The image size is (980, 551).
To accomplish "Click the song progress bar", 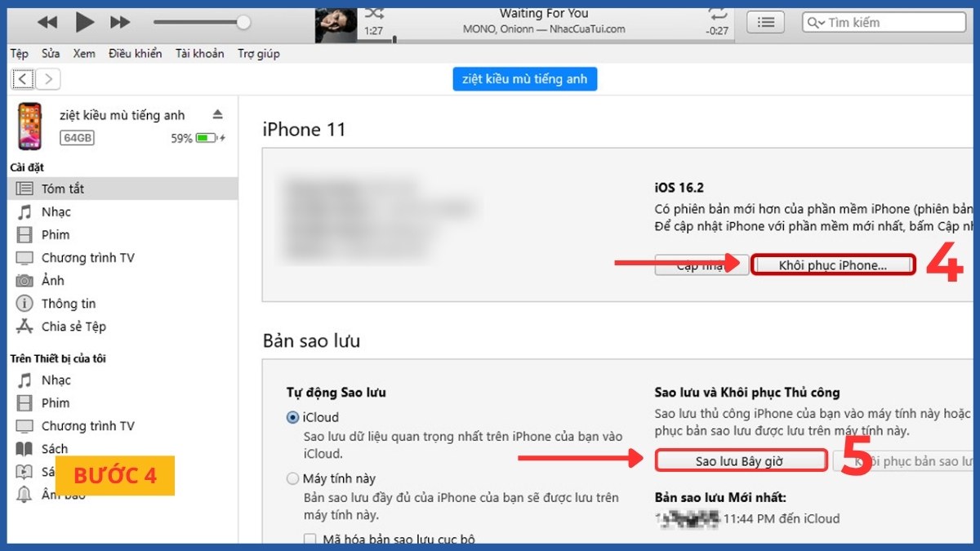I will (x=547, y=39).
